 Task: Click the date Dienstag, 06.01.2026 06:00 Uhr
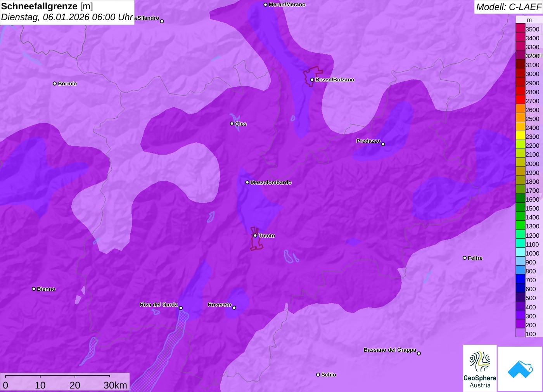point(67,17)
